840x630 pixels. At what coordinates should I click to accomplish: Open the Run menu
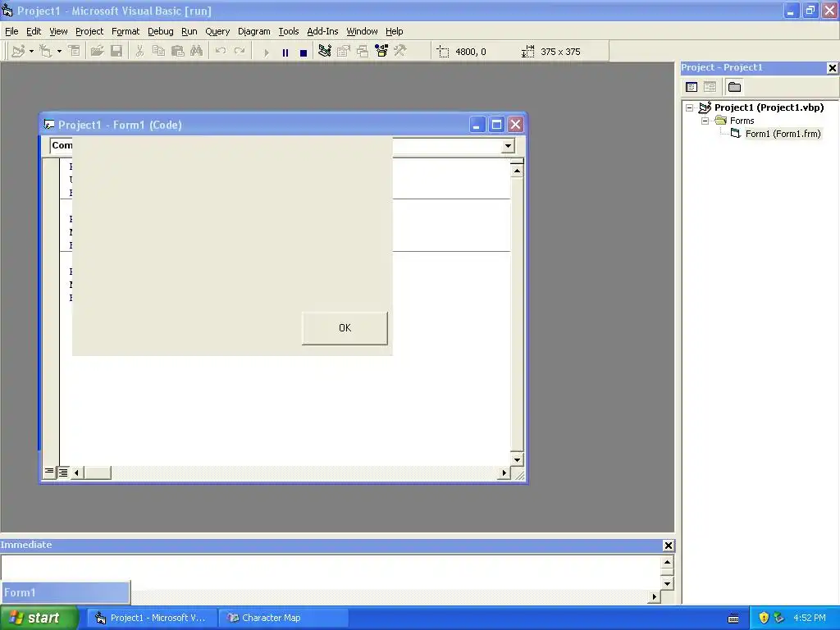[189, 31]
